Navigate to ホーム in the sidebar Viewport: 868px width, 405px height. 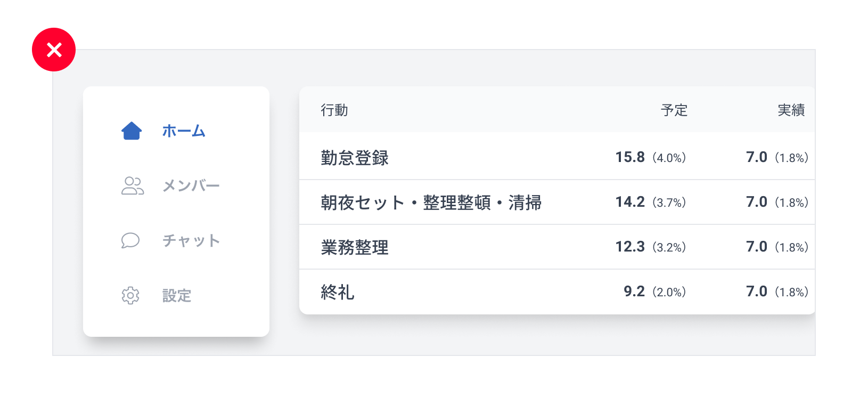point(183,131)
